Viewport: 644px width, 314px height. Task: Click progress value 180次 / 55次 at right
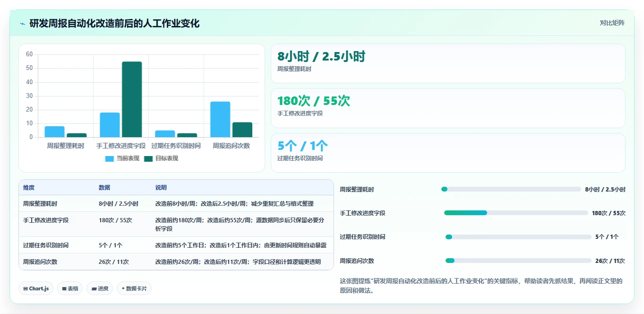click(x=609, y=213)
